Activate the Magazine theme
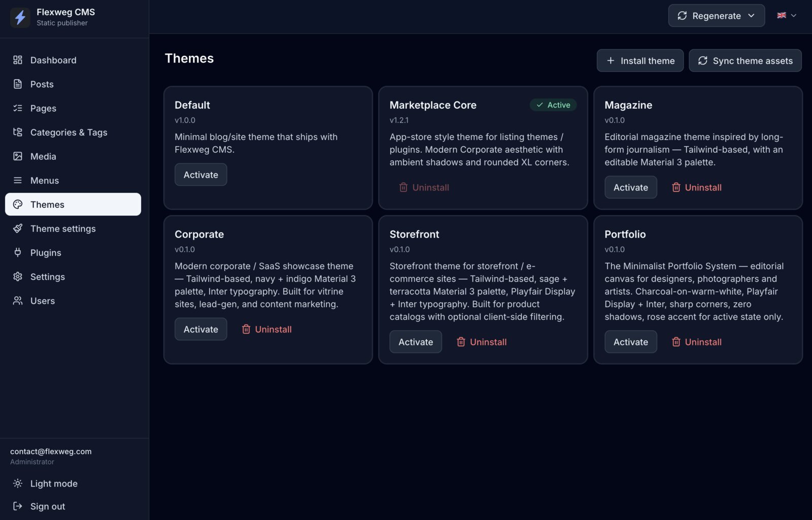Screen dimensions: 812x520 (631, 187)
